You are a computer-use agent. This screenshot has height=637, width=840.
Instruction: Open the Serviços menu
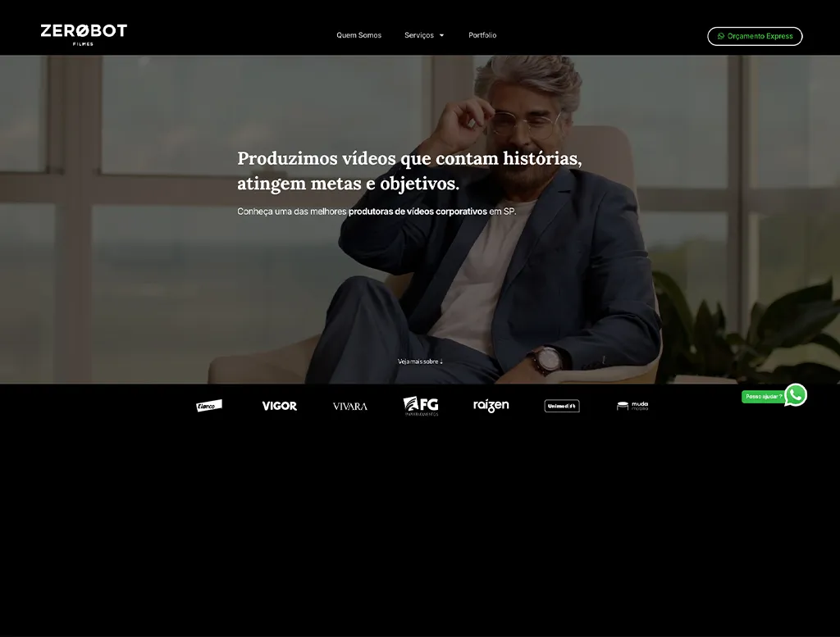coord(419,35)
